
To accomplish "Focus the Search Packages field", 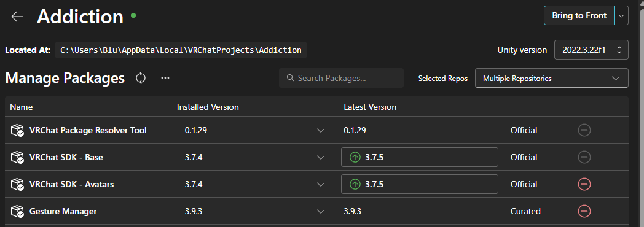I will tap(341, 78).
